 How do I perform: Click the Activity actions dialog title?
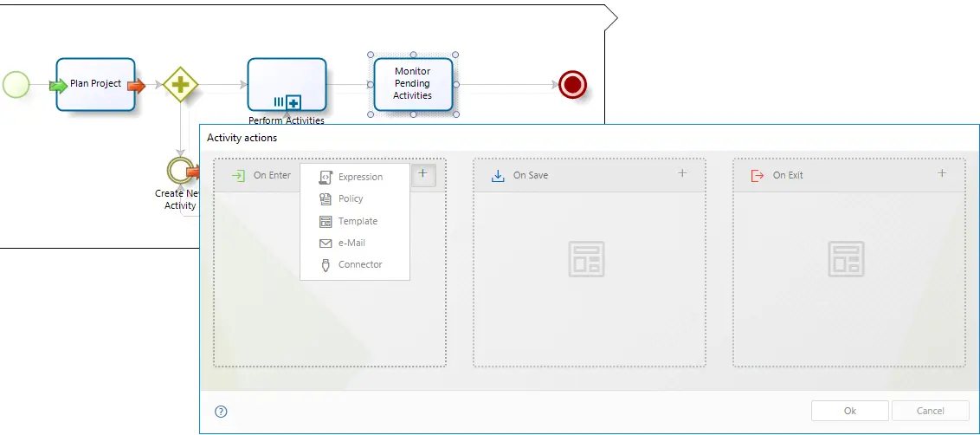tap(242, 139)
